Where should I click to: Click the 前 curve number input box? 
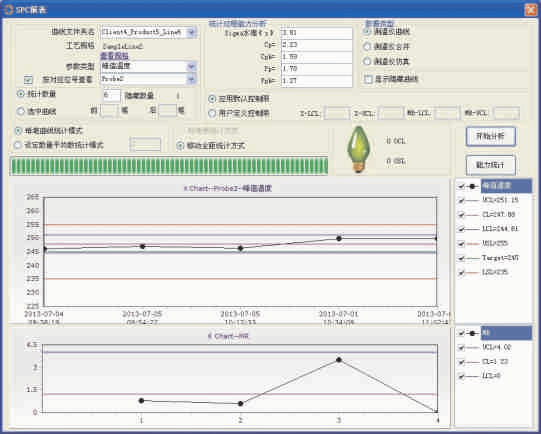coord(109,111)
